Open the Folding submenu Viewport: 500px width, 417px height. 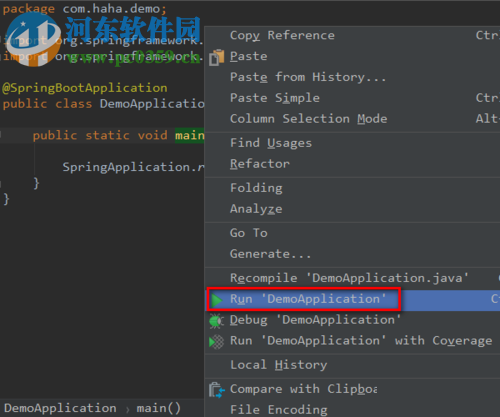coord(352,188)
